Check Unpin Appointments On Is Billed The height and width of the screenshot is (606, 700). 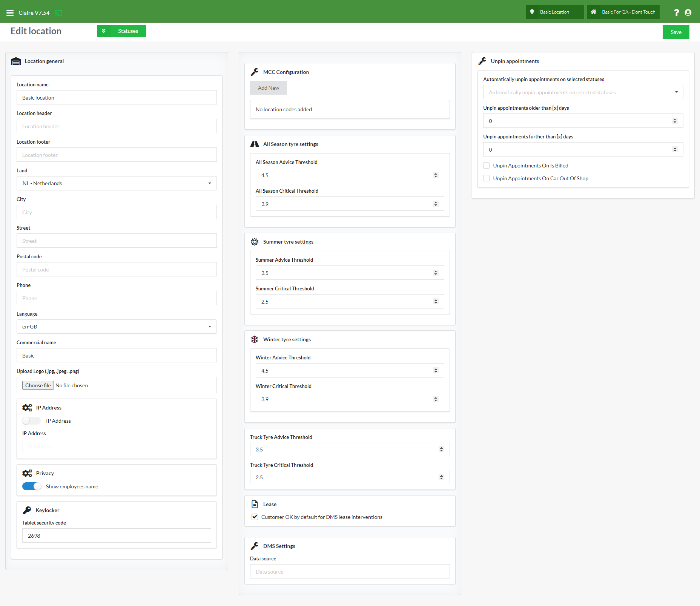point(487,166)
